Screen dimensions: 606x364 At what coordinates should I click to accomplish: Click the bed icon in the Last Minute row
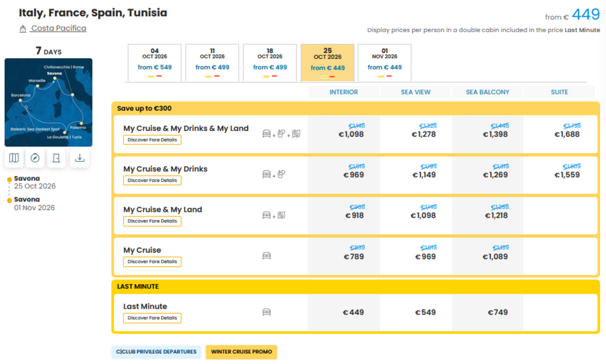[x=267, y=312]
